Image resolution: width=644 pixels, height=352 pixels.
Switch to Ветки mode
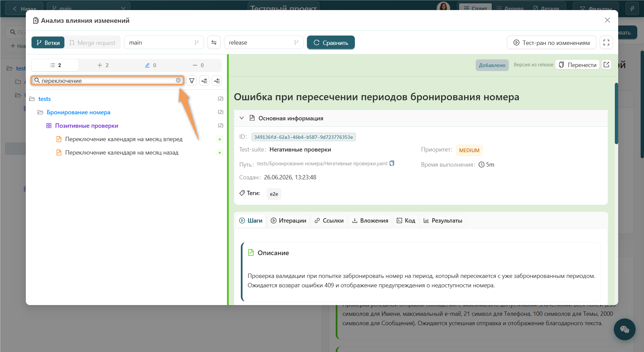pyautogui.click(x=48, y=43)
